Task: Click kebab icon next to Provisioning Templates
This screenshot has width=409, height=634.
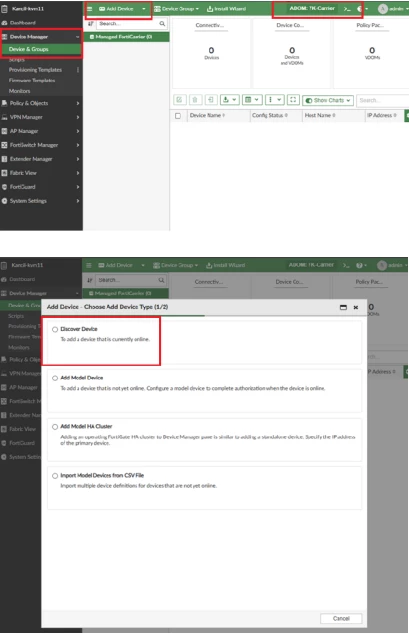Action: point(78,70)
